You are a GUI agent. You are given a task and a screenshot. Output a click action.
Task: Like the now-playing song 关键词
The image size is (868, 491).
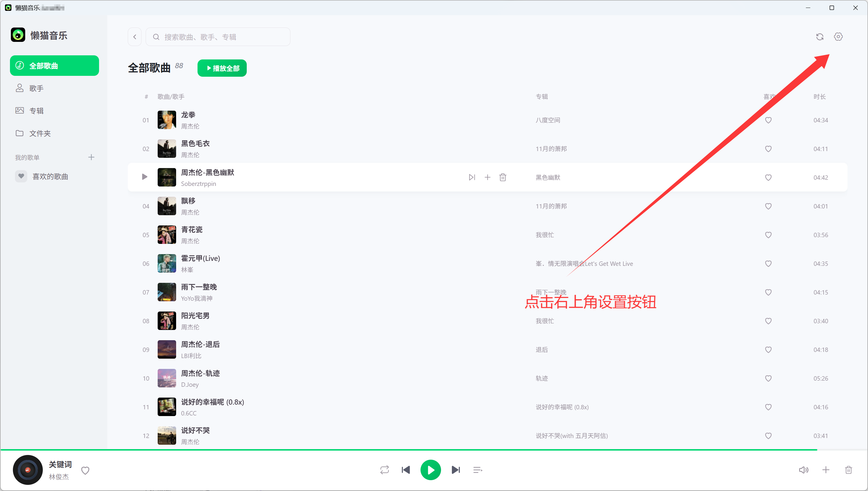(x=85, y=471)
